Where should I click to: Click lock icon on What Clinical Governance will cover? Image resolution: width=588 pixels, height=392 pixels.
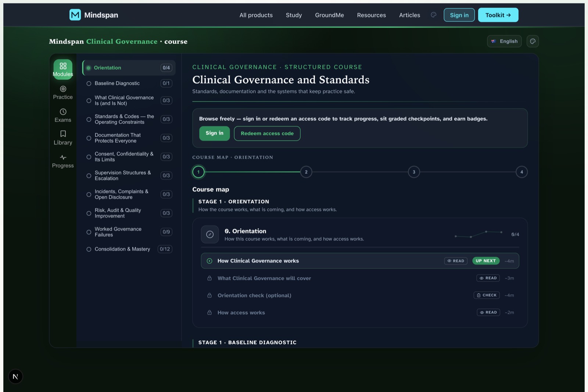(209, 278)
